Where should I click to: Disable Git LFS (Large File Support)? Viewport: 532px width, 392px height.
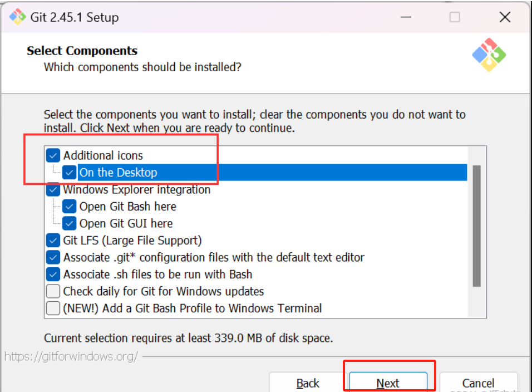pyautogui.click(x=53, y=241)
